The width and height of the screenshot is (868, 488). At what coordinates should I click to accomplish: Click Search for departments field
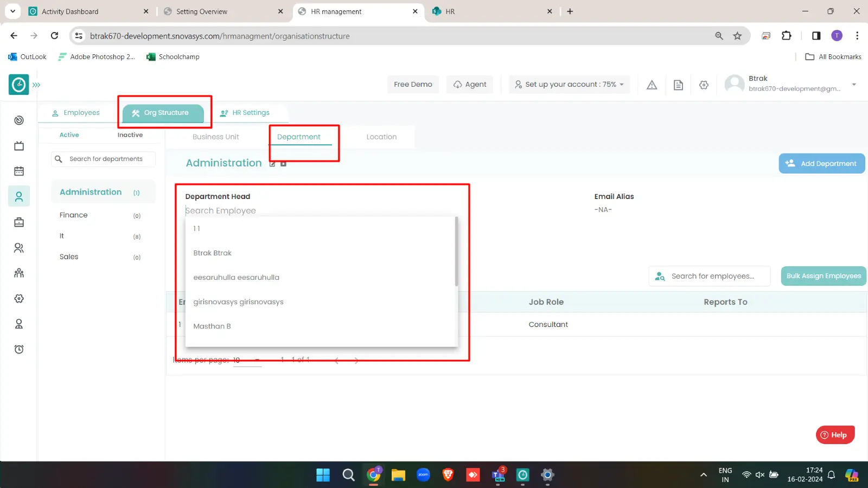click(104, 159)
